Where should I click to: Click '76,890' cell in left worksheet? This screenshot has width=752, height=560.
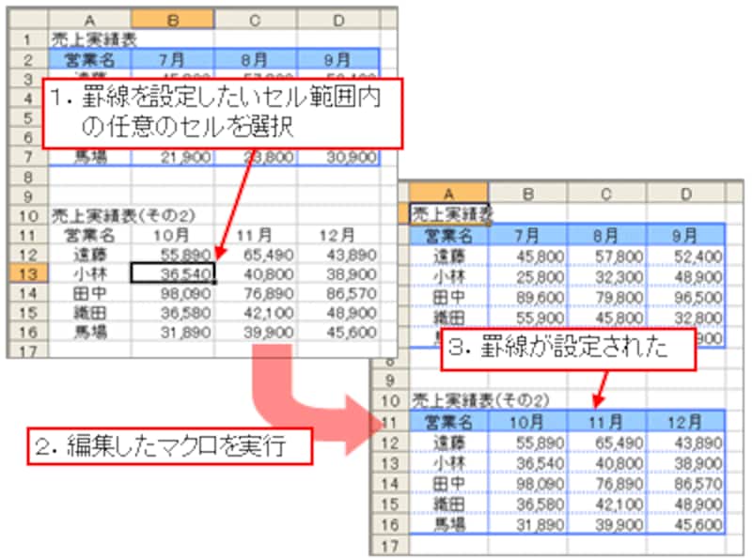(x=256, y=293)
